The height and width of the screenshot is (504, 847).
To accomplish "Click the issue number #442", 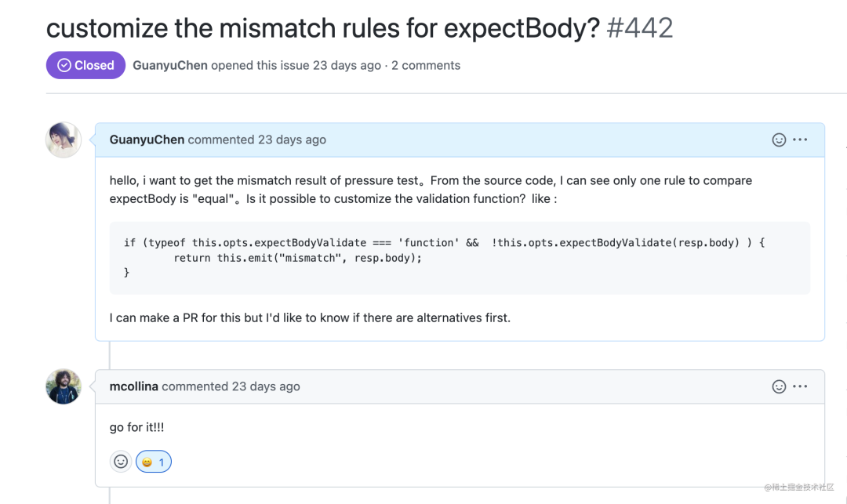I will coord(640,28).
